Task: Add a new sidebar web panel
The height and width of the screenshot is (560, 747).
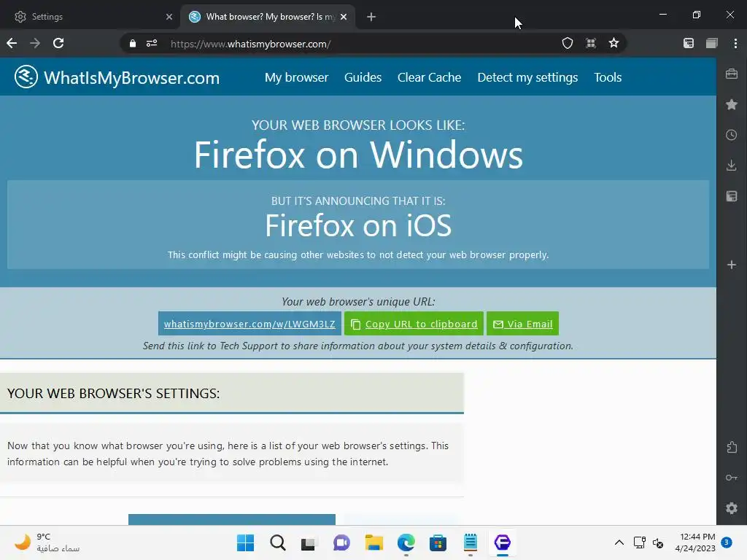Action: (x=732, y=265)
